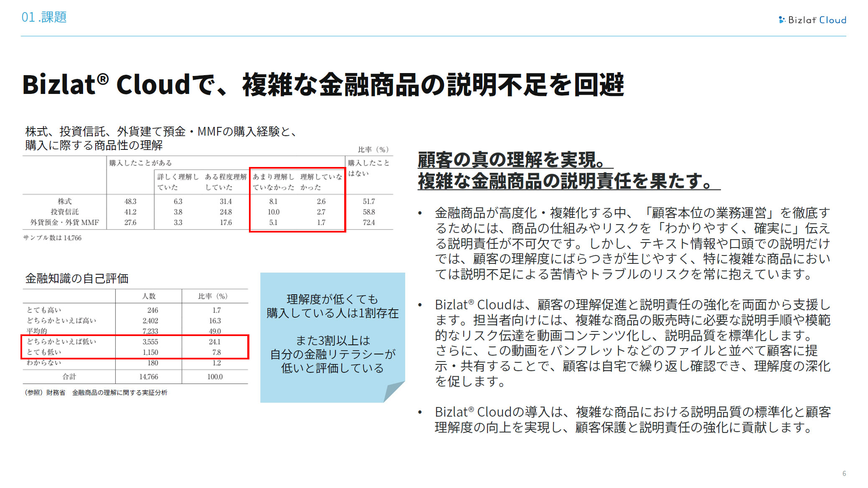Click the 購入したことがある column header
Screen dimensions: 868x488
pyautogui.click(x=140, y=163)
